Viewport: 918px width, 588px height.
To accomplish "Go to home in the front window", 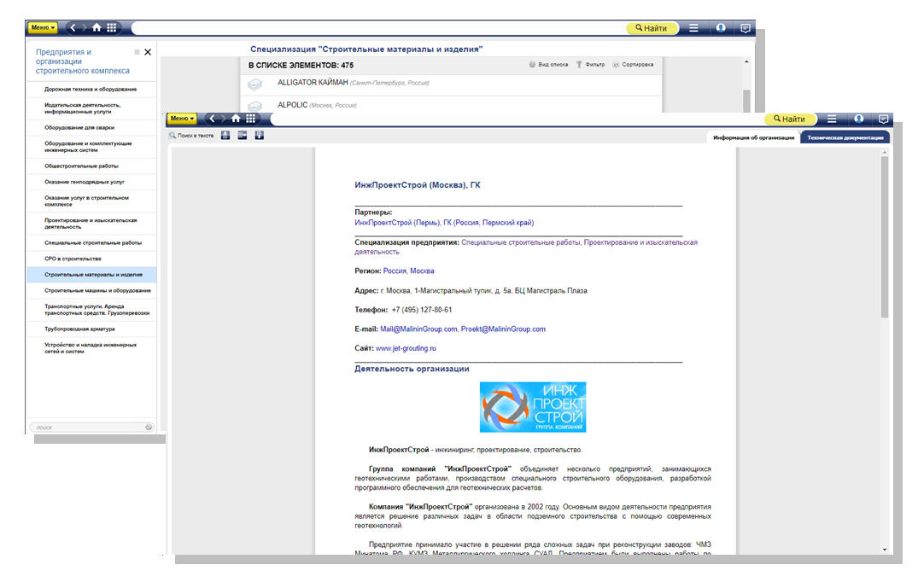I will [236, 119].
